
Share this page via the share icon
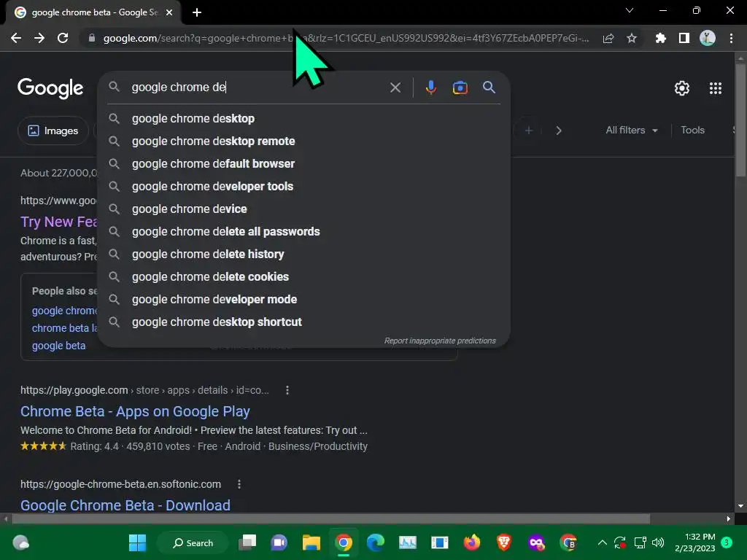[608, 38]
